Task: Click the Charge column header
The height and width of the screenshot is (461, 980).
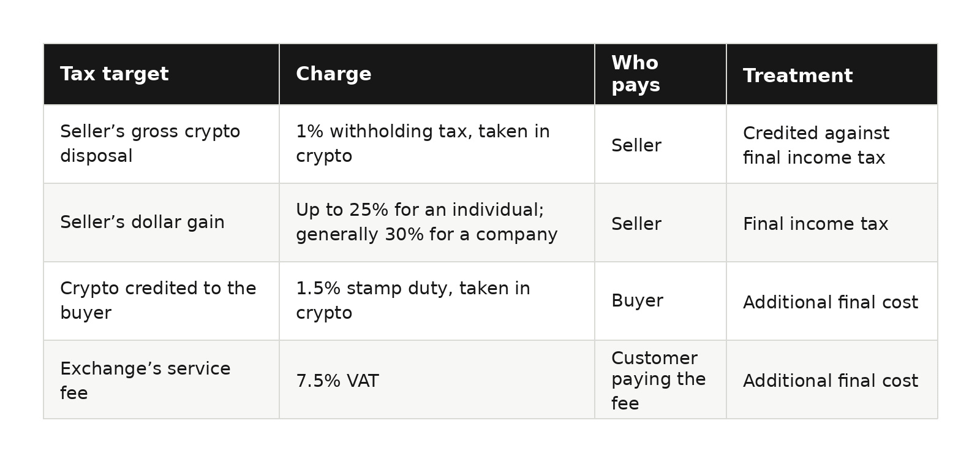Action: point(437,74)
